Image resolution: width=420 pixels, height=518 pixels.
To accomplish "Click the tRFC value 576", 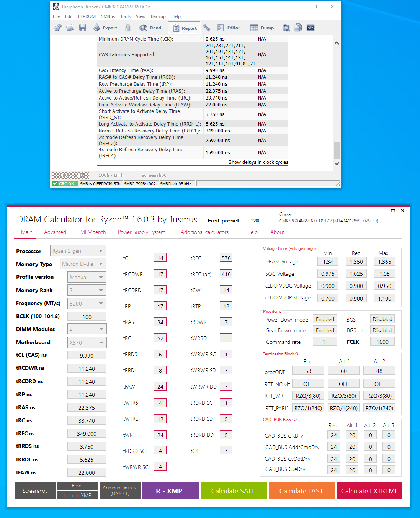I will click(226, 258).
